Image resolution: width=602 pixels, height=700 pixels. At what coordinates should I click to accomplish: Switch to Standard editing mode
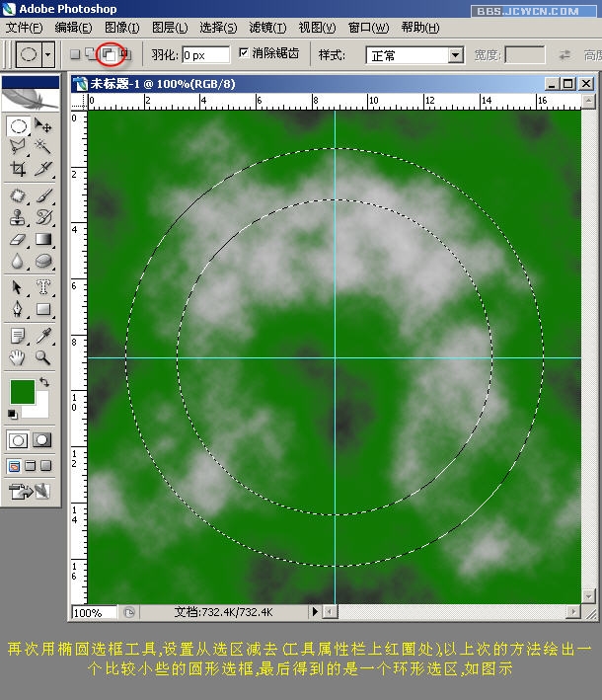pyautogui.click(x=18, y=440)
